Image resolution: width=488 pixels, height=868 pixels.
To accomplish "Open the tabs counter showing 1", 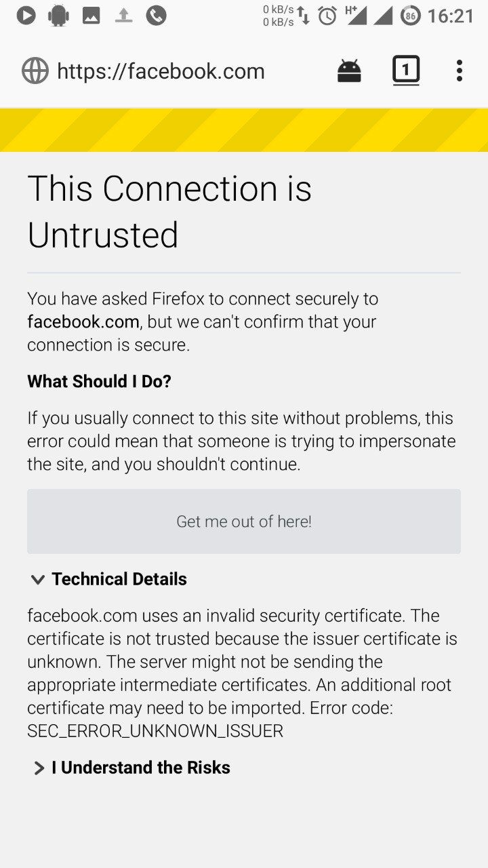I will pyautogui.click(x=406, y=71).
